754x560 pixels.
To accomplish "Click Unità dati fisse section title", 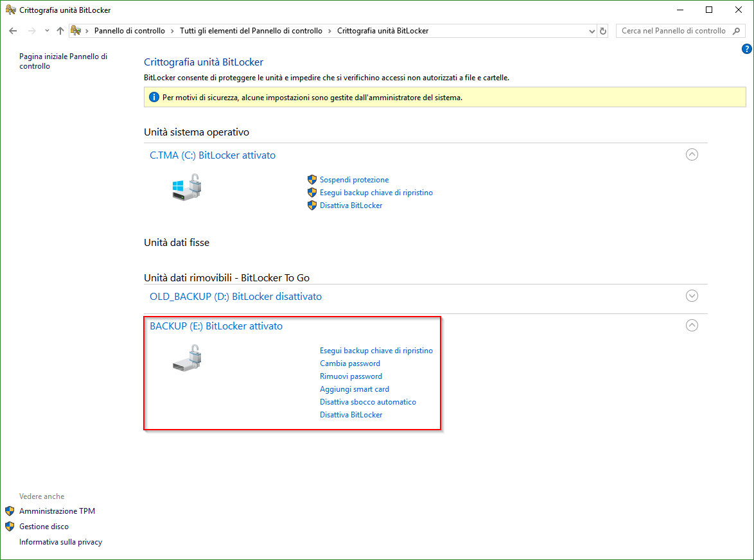I will (x=177, y=242).
